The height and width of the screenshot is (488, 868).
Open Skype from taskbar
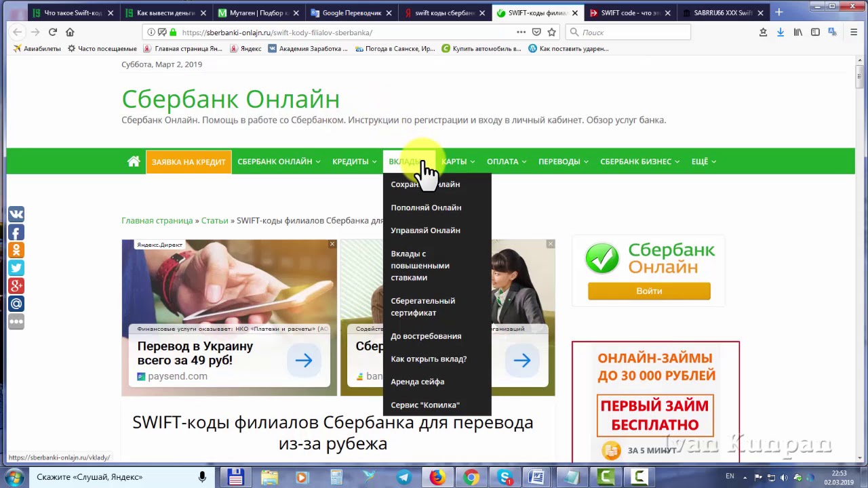505,477
